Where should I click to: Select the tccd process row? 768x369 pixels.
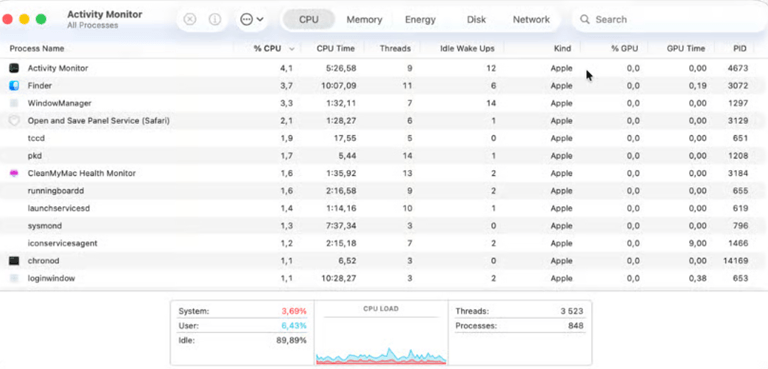[x=384, y=138]
